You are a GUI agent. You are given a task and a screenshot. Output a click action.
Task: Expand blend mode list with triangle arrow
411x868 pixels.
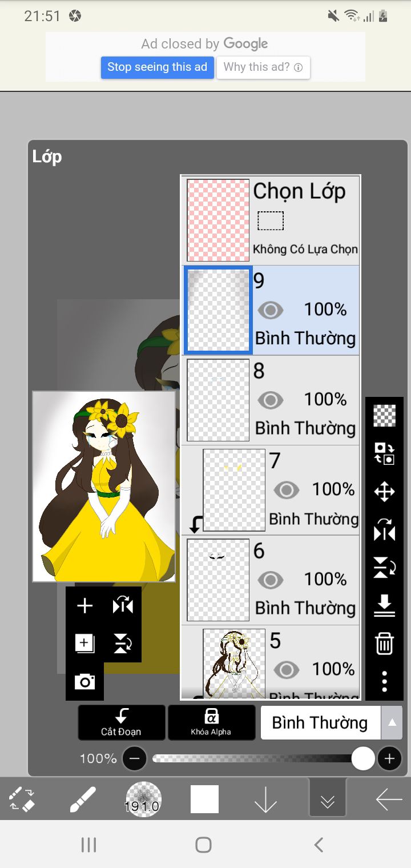[392, 723]
